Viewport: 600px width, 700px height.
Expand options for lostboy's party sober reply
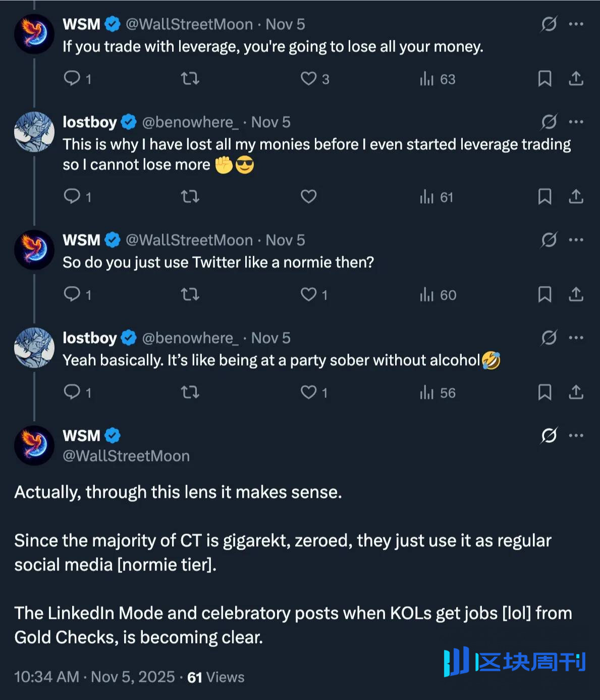coord(576,337)
